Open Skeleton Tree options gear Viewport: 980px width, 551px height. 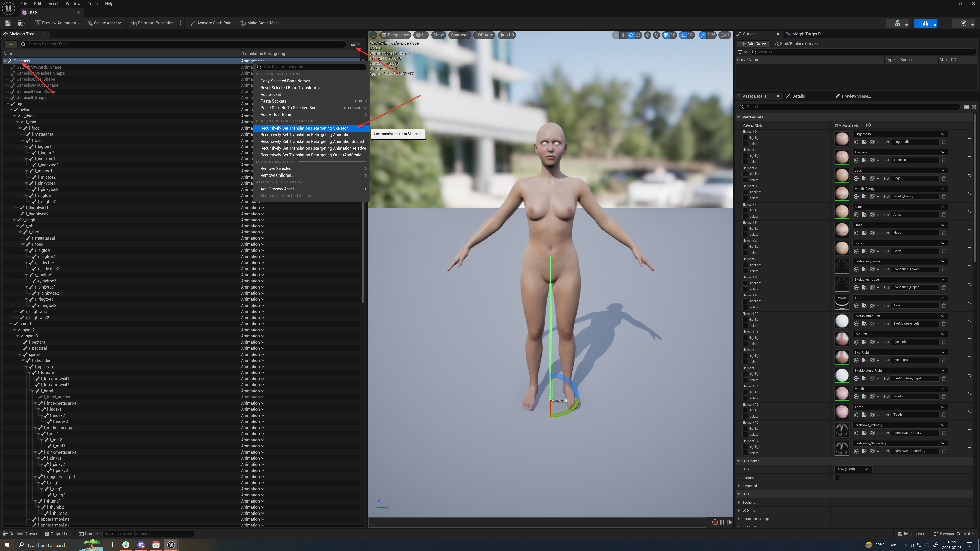point(355,44)
